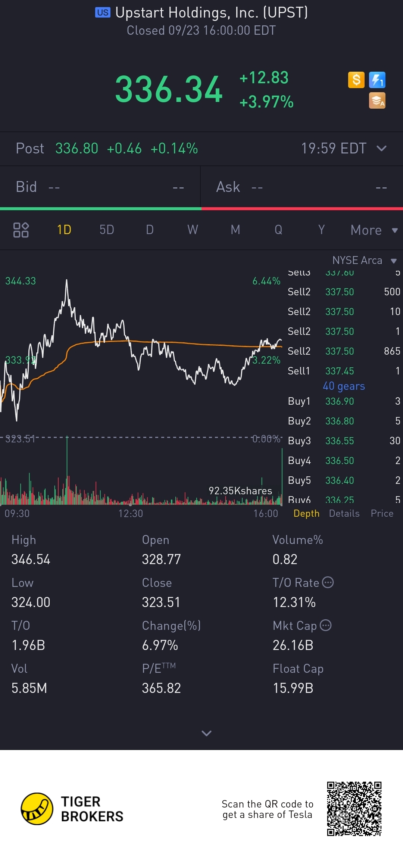Viewport: 403px width, 868px height.
Task: Tap the orange stacked layers icon
Action: point(377,101)
